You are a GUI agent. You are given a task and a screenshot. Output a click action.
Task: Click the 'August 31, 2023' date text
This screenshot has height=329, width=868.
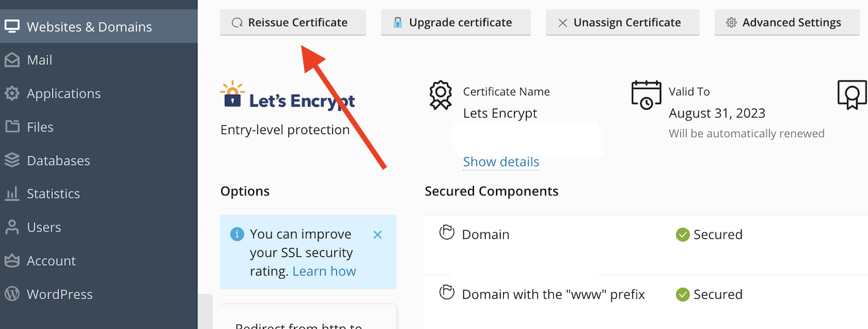[x=717, y=113]
